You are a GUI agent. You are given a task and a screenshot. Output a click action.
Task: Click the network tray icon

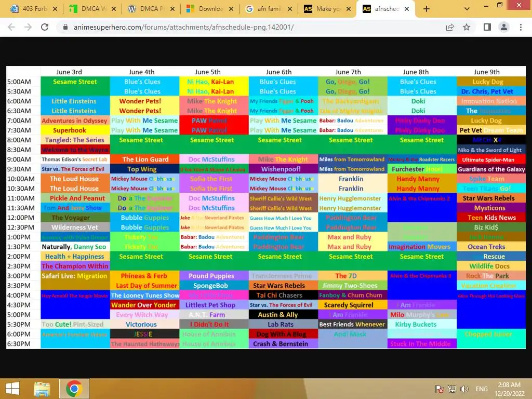coord(452,389)
